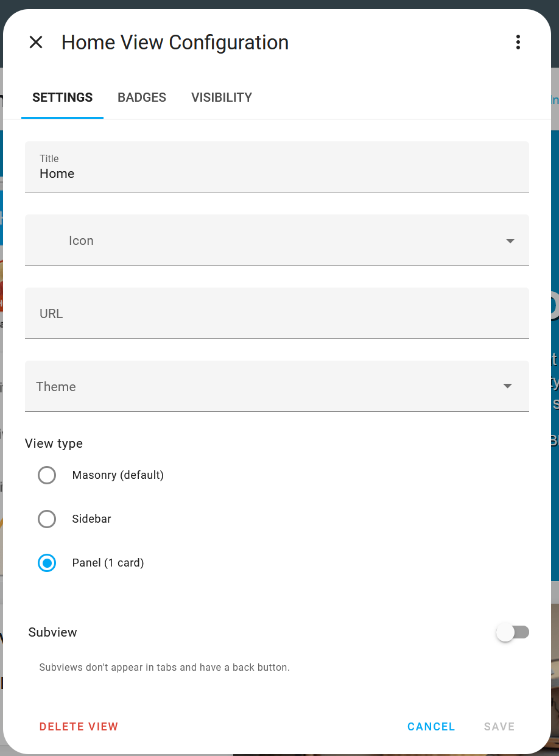Cancel the view configuration changes
Image resolution: width=559 pixels, height=756 pixels.
(x=431, y=726)
